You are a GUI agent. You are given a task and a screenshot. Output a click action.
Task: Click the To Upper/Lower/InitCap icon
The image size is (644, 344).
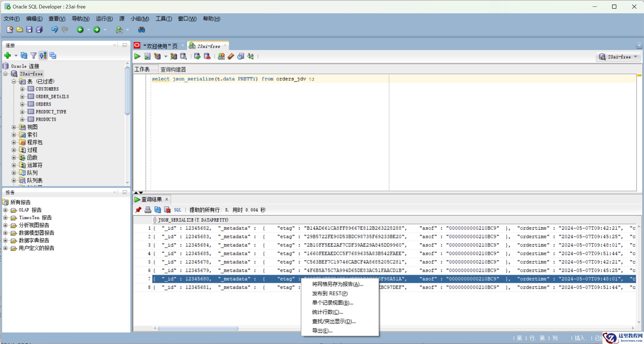coord(250,56)
